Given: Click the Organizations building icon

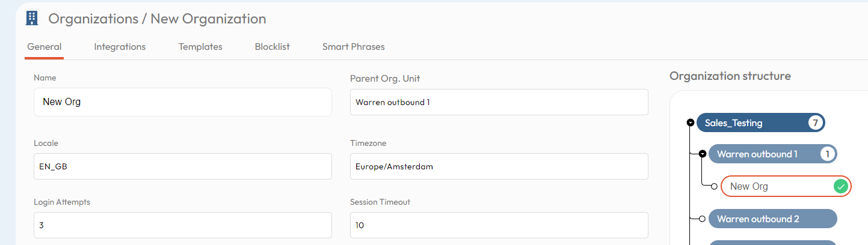Looking at the screenshot, I should click(x=32, y=19).
